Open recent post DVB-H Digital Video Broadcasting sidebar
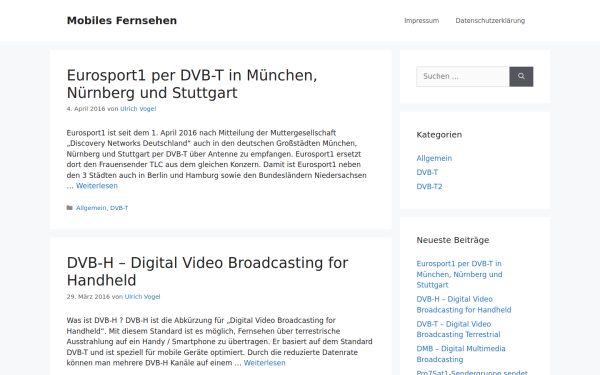The width and height of the screenshot is (600, 375). (x=464, y=305)
